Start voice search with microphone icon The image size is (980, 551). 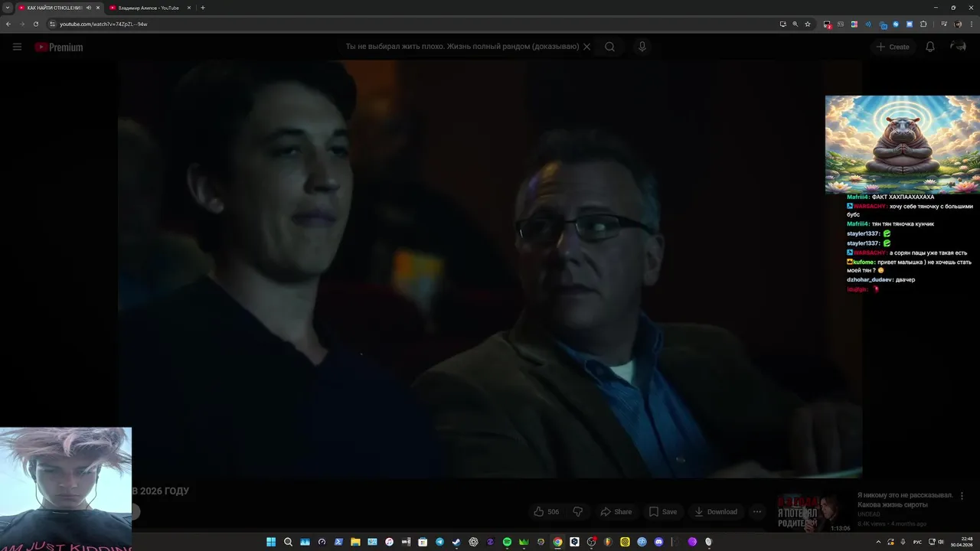pos(642,47)
